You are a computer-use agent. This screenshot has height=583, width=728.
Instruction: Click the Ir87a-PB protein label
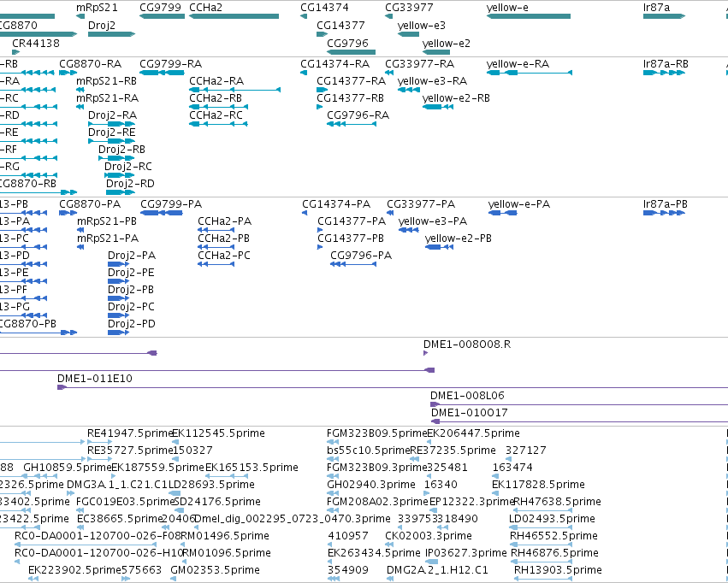666,204
